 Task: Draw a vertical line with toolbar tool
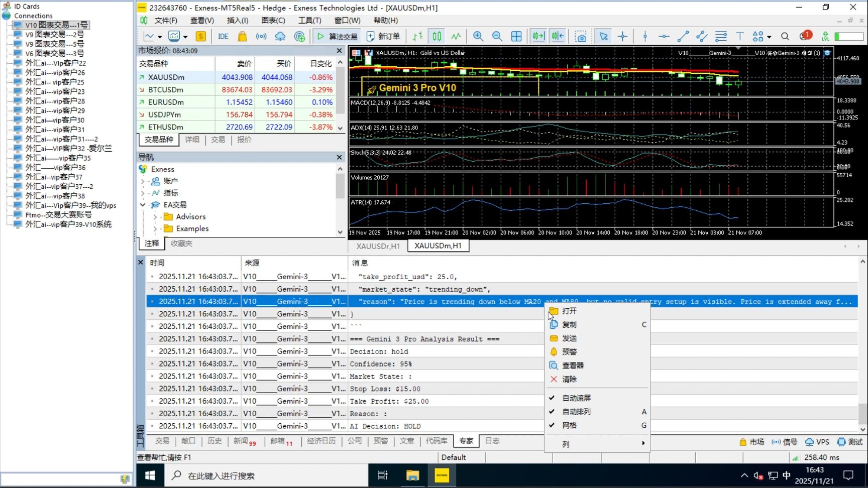click(645, 36)
